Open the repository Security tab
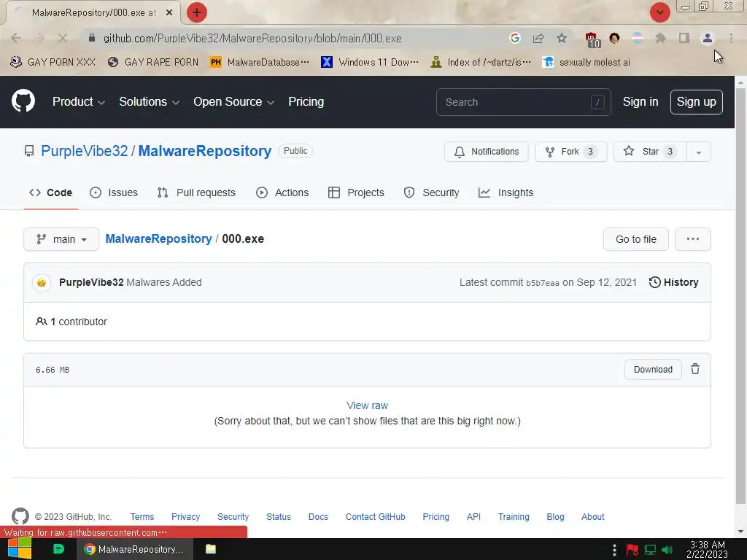Image resolution: width=747 pixels, height=560 pixels. point(432,192)
